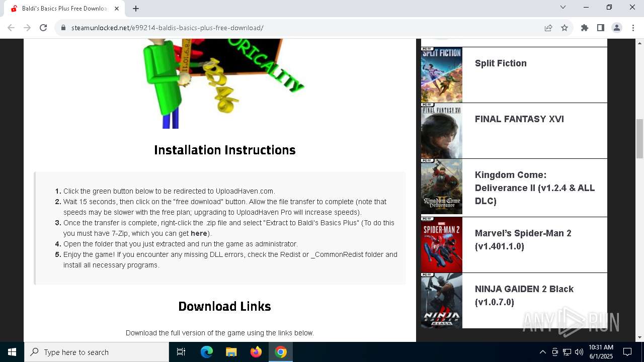Image resolution: width=644 pixels, height=362 pixels.
Task: Click the Final Fantasy XVI cover thumbnail
Action: [442, 131]
